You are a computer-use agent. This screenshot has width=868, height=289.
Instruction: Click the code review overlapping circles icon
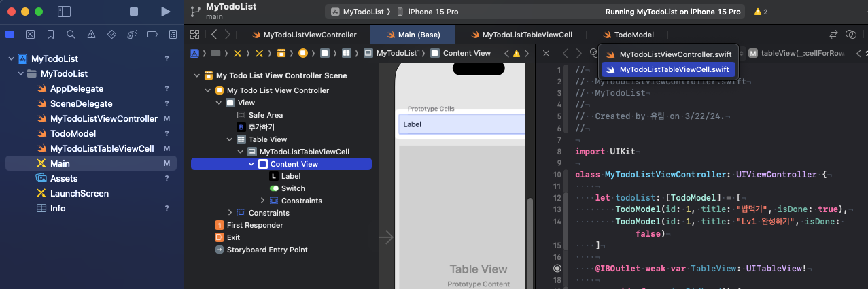tap(850, 35)
